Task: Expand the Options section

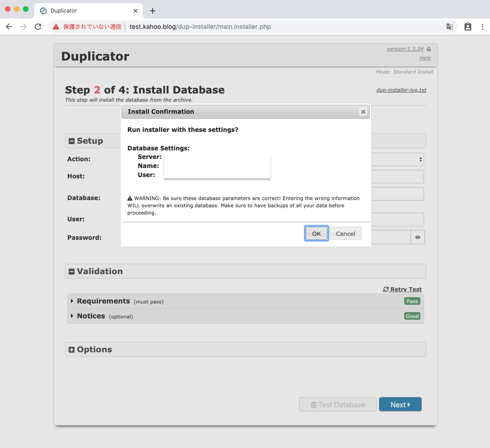Action: coord(72,350)
